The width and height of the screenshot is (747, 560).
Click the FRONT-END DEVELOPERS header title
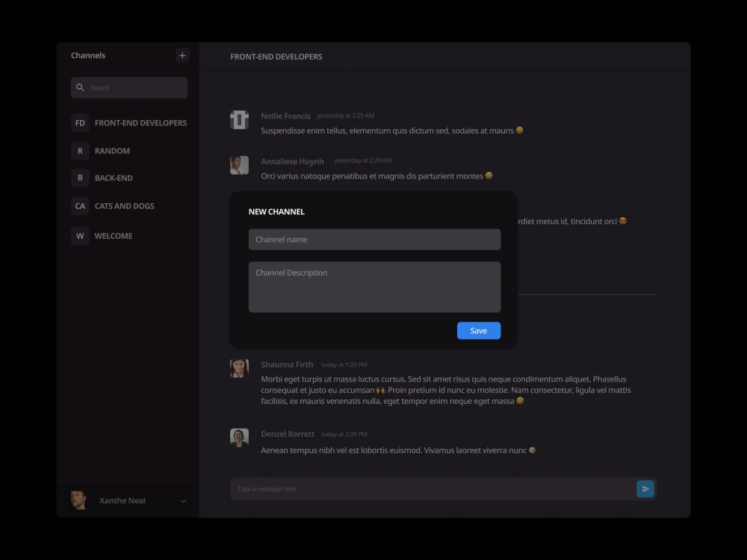[x=276, y=57]
